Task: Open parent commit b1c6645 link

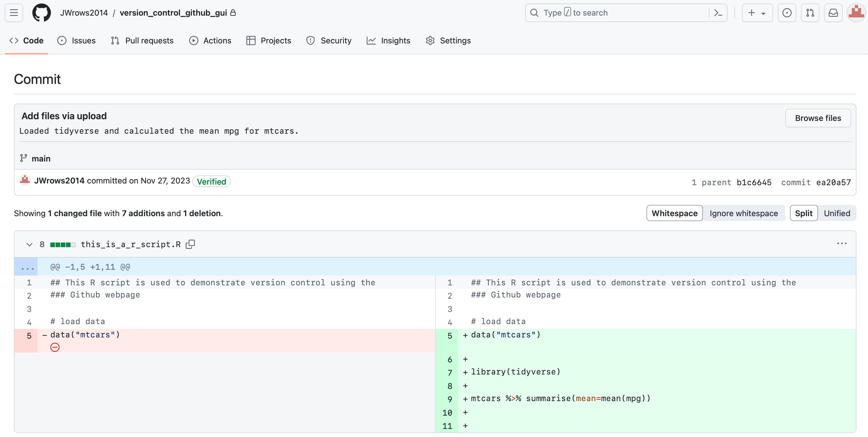Action: (x=754, y=182)
